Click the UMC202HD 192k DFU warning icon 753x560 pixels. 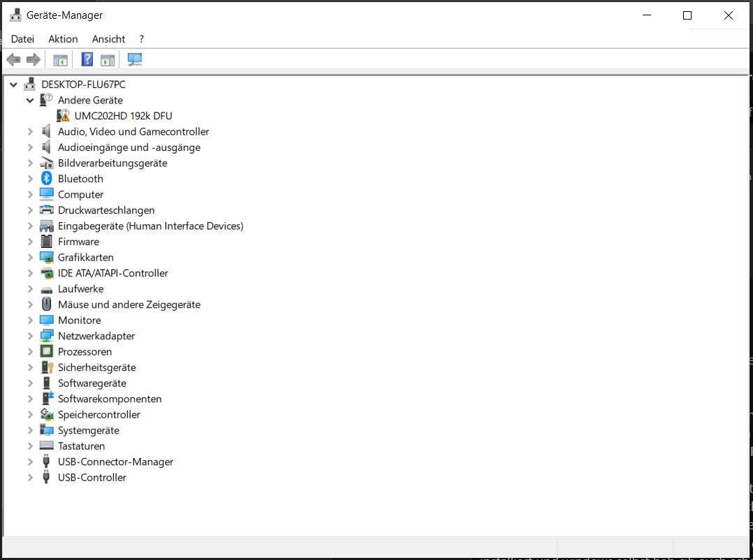click(x=63, y=116)
